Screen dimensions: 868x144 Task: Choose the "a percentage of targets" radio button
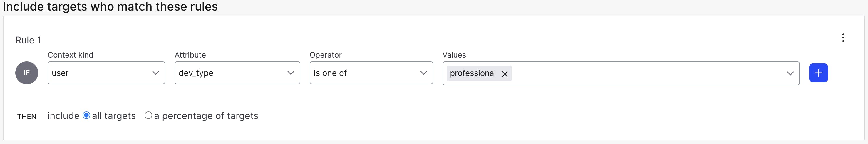(x=148, y=115)
